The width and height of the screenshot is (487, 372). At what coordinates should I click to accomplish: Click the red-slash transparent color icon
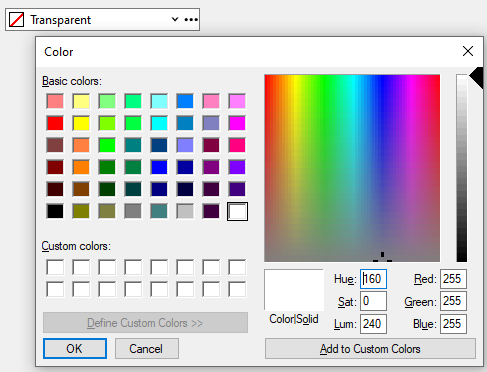(x=16, y=20)
